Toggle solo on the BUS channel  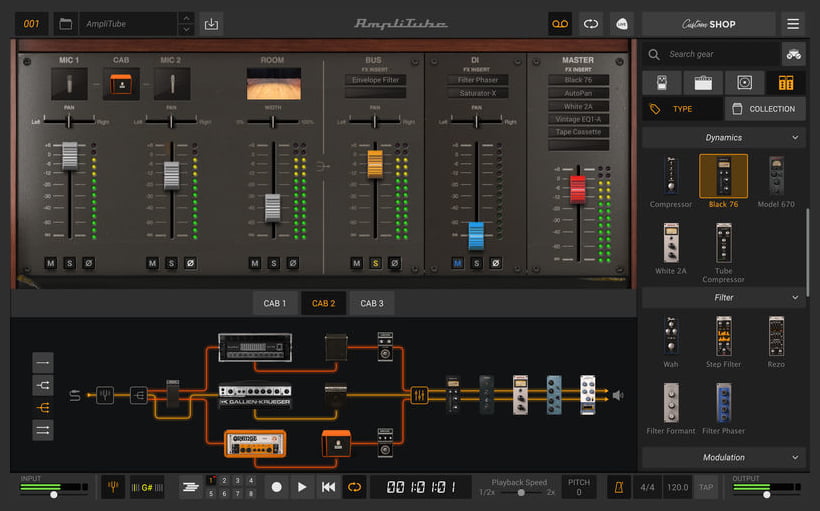pos(375,263)
